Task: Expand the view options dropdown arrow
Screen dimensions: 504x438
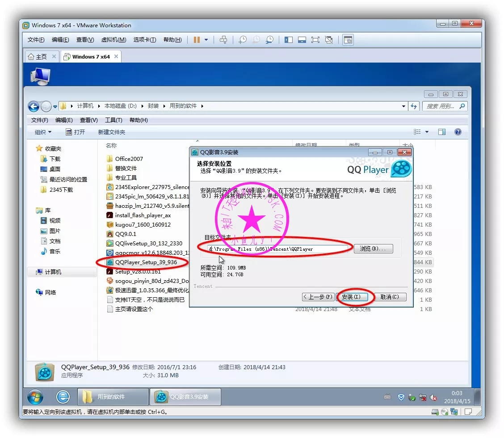Action: point(427,132)
